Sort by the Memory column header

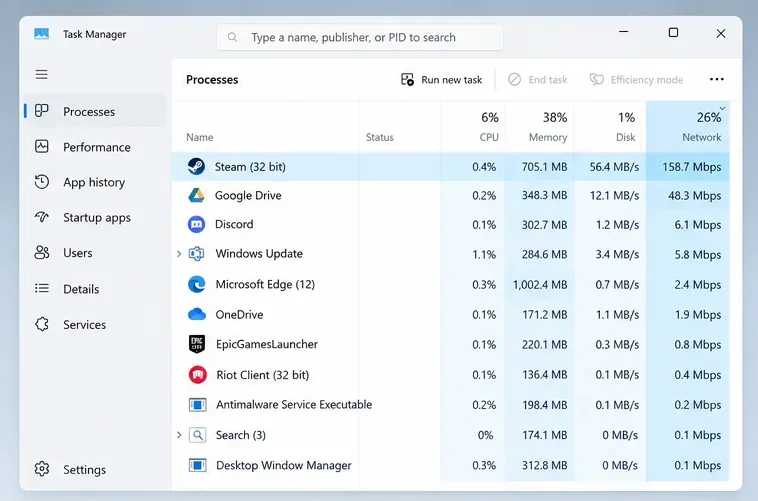pyautogui.click(x=548, y=137)
